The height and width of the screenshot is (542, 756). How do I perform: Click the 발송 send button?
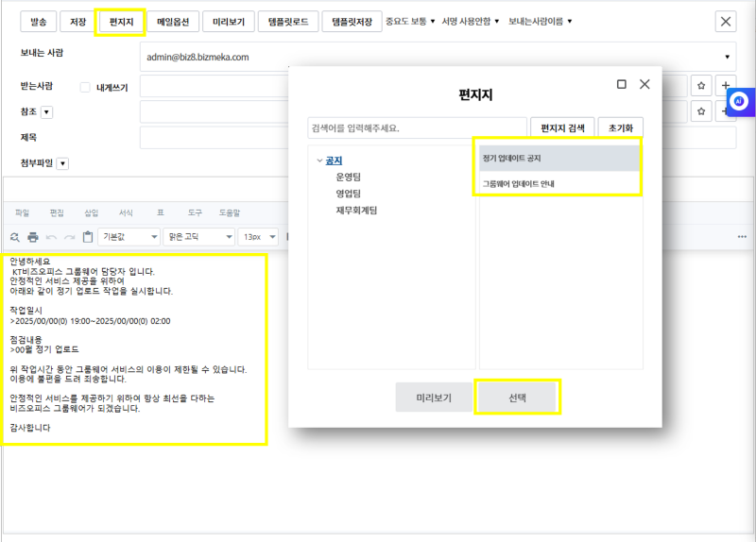(x=38, y=22)
